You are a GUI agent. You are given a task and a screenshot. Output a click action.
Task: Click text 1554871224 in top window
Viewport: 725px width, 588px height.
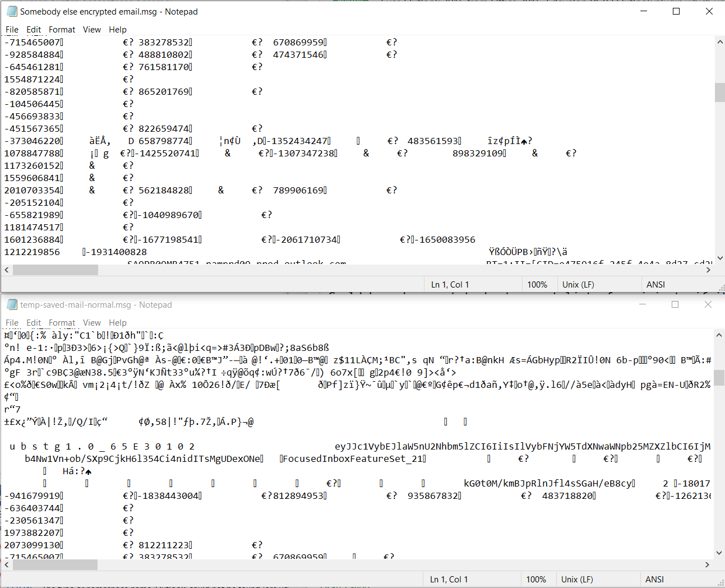click(x=32, y=80)
